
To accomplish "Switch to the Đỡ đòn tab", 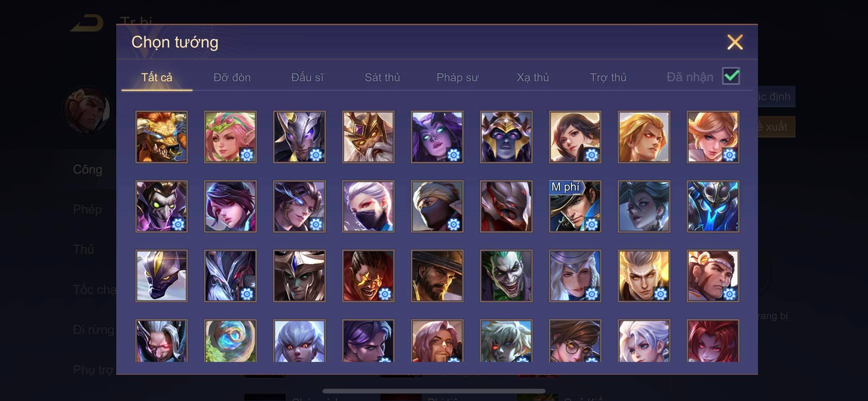I will [232, 77].
